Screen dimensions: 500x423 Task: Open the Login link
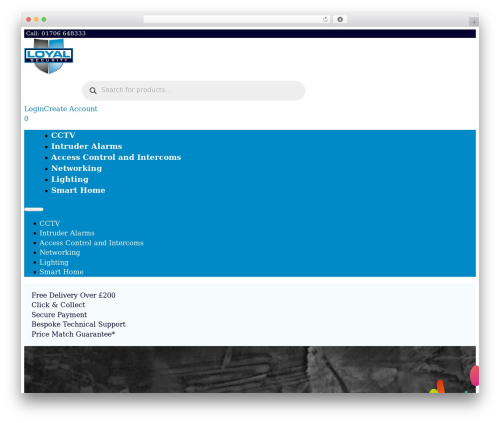point(34,109)
